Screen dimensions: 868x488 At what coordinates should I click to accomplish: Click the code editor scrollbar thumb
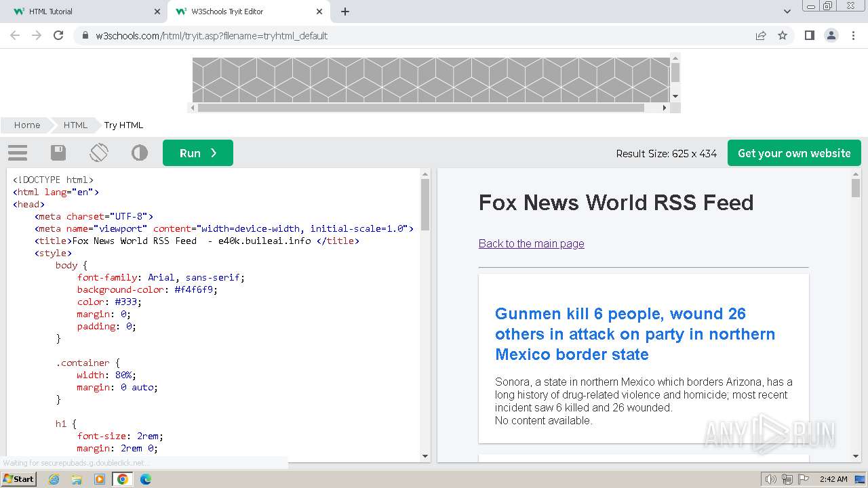[x=425, y=205]
